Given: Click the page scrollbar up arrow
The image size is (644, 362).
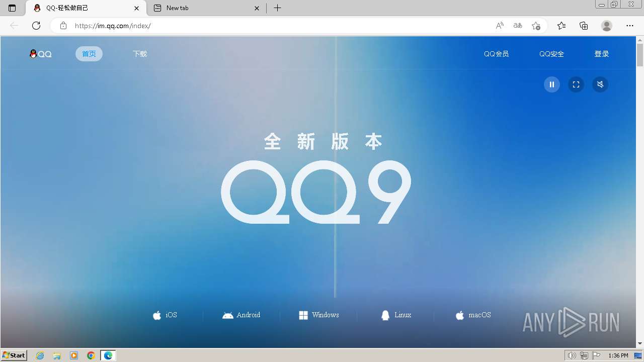Looking at the screenshot, I should [640, 40].
